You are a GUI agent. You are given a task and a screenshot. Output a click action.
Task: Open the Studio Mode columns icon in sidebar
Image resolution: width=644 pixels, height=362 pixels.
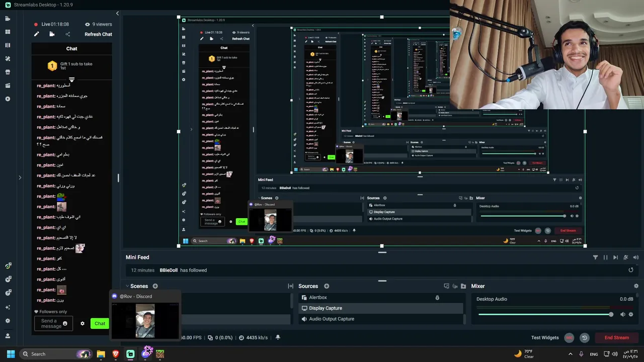click(x=8, y=45)
